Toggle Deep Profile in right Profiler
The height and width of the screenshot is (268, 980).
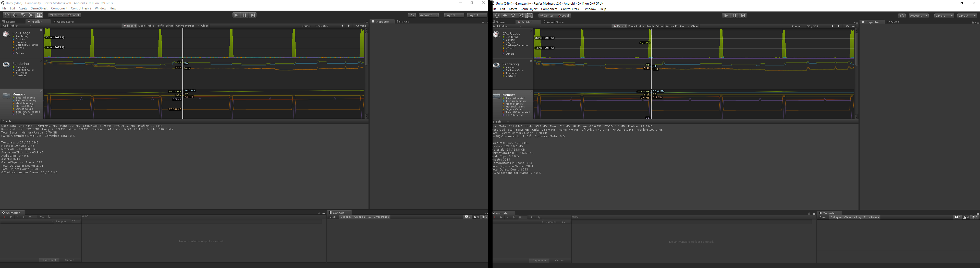click(636, 26)
